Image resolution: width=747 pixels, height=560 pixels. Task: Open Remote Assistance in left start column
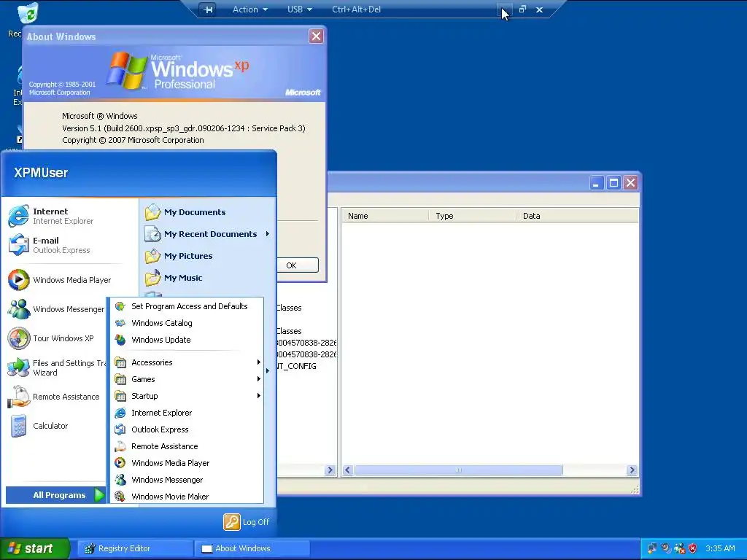click(53, 397)
